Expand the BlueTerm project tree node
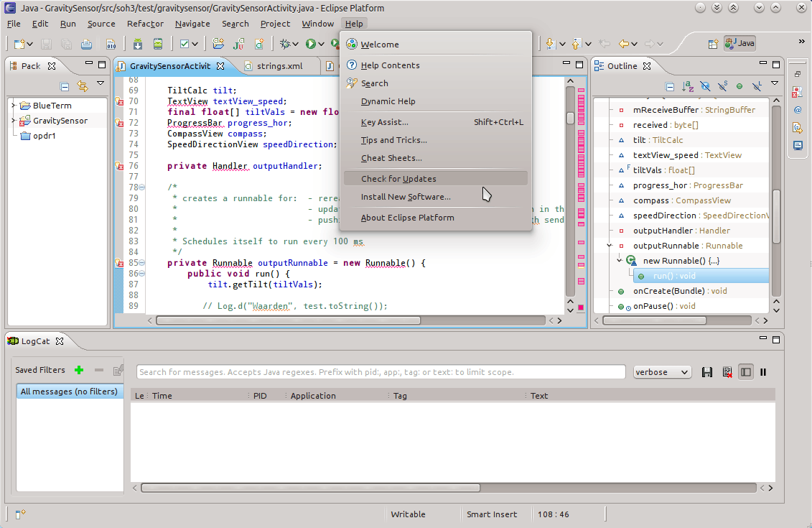Screen dimensions: 812x528 13,106
